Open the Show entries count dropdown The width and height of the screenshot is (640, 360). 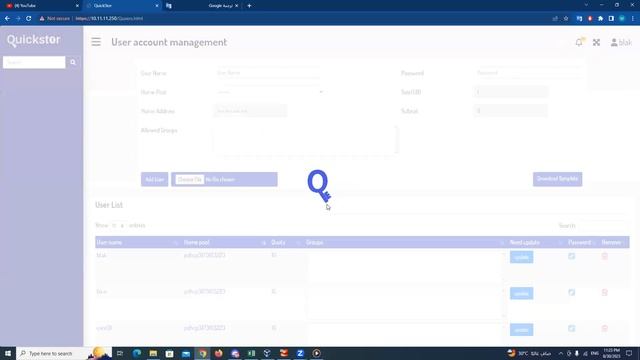118,225
